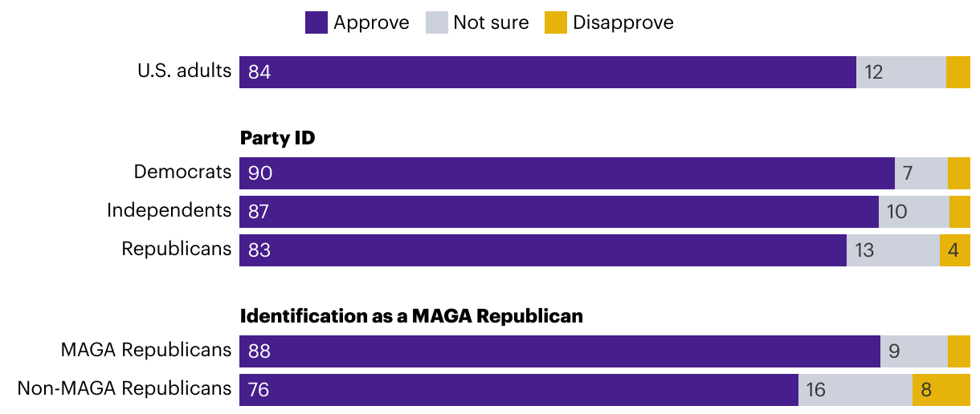Click the Party ID section heading
The width and height of the screenshot is (980, 414).
[x=278, y=138]
